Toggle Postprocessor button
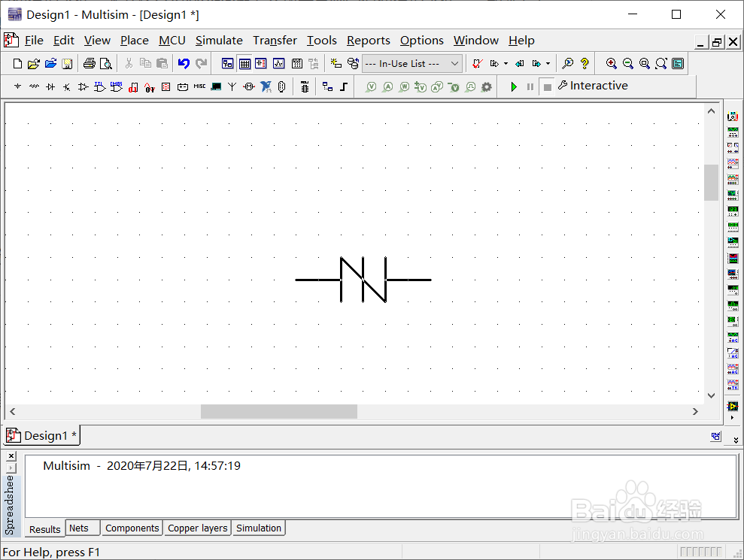Viewport: 744px width, 560px height. click(x=297, y=64)
